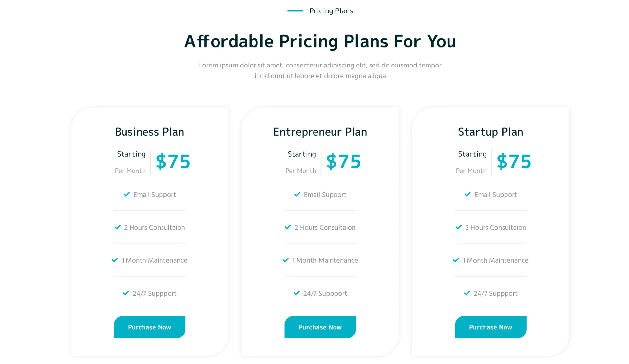Click the Startup Plan heading
The width and height of the screenshot is (629, 364).
(490, 132)
